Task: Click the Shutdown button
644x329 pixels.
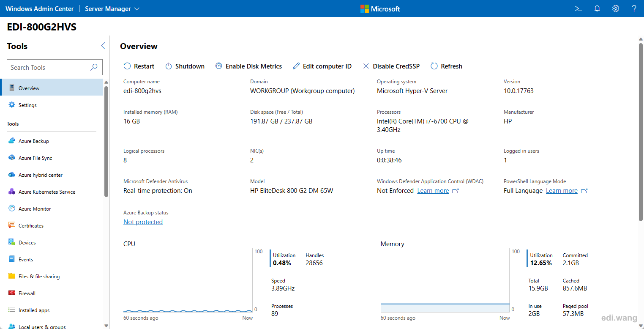Action: coord(185,66)
